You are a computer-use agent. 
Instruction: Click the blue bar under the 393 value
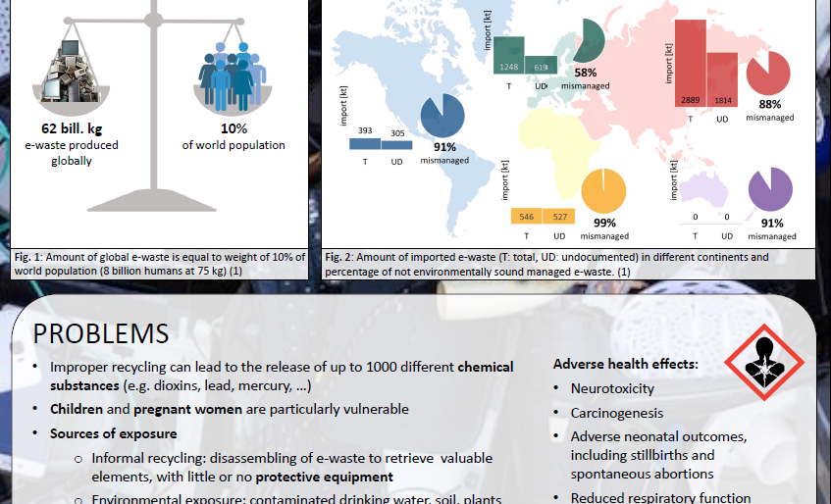(x=365, y=143)
